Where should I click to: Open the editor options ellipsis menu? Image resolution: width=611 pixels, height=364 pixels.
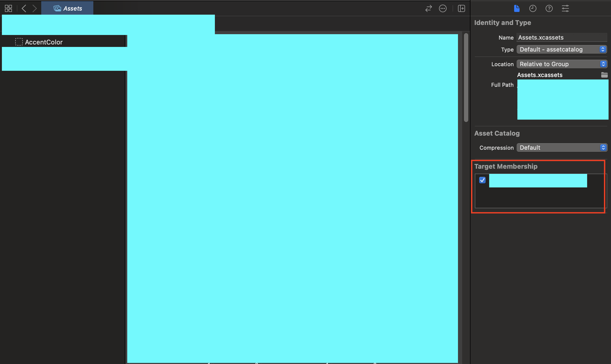point(443,8)
